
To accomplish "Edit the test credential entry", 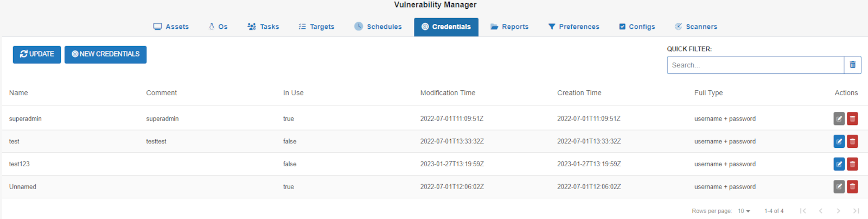I will click(x=839, y=141).
